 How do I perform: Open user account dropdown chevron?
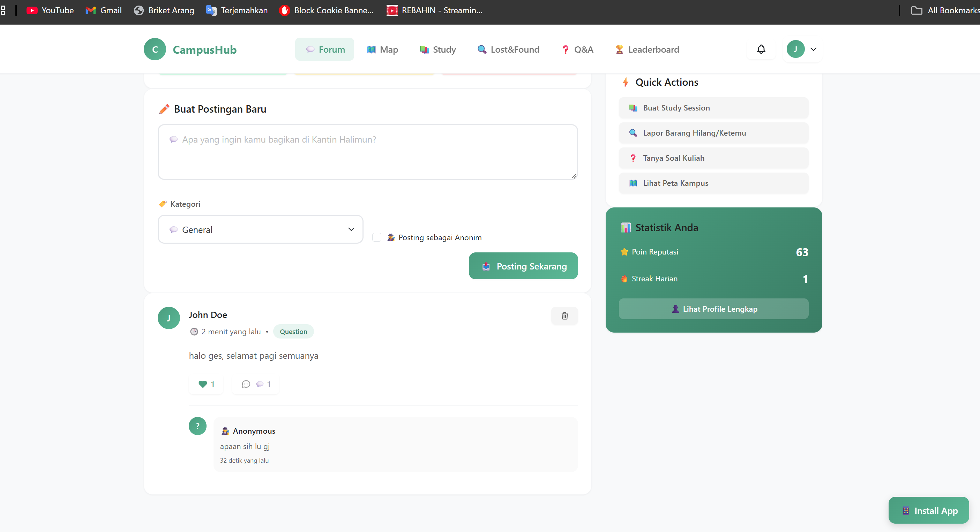click(813, 50)
